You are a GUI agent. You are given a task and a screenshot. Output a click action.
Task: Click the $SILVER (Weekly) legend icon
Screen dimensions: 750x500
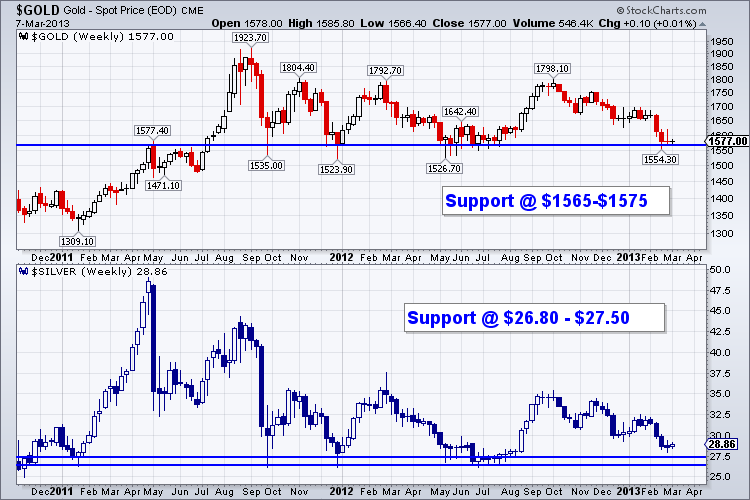coord(24,271)
